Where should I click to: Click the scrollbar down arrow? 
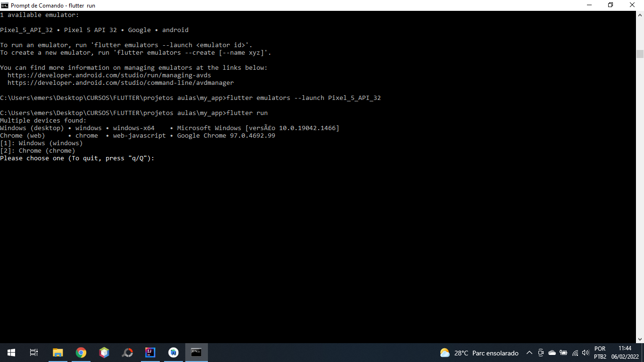point(640,339)
